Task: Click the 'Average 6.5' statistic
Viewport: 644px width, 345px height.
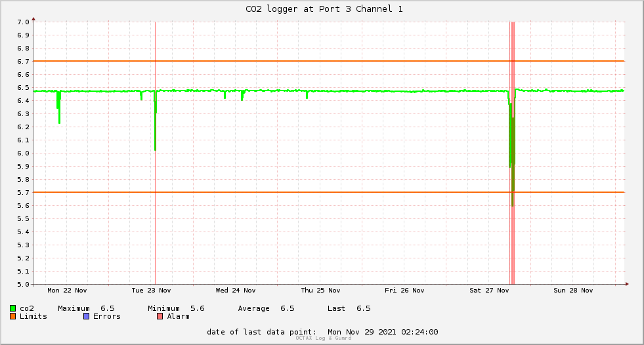Action: (x=266, y=308)
